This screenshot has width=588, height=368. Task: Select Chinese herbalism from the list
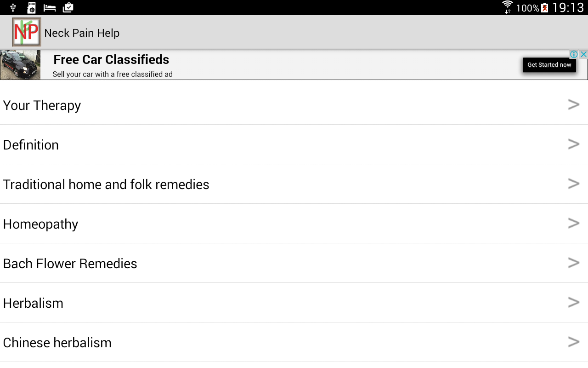[57, 343]
